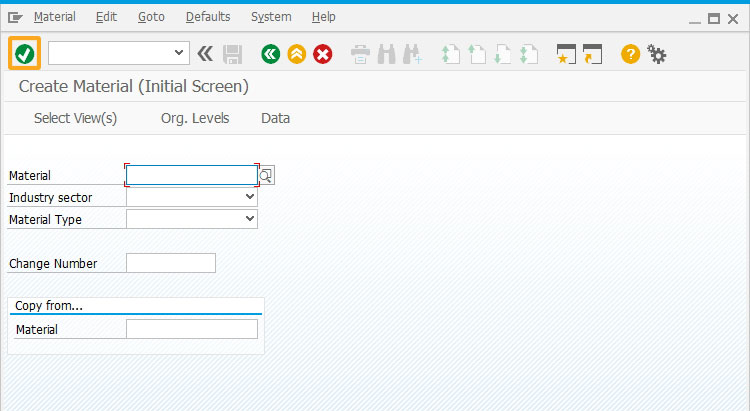Go to Next Page icon
Viewport: 750px width, 411px height.
503,54
